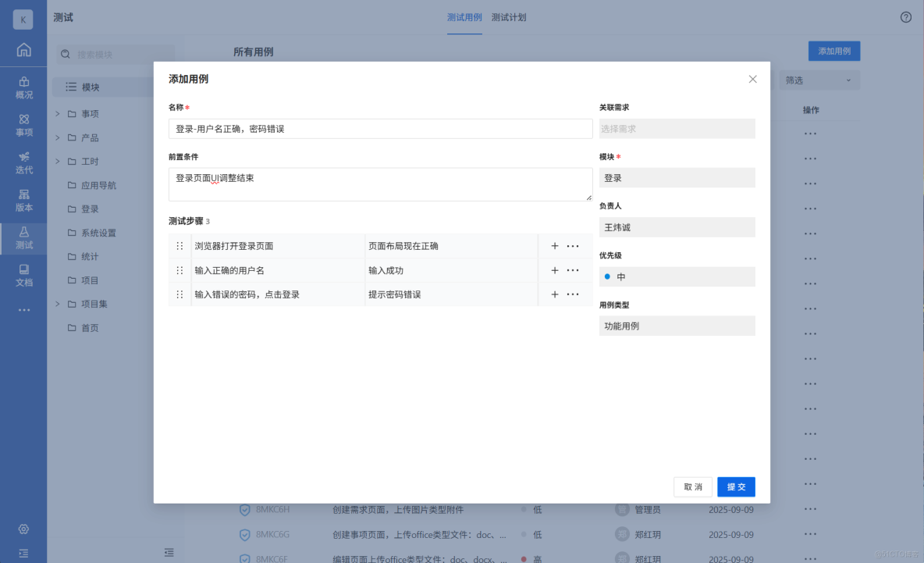924x563 pixels.
Task: Open the 迭代 sprint icon in sidebar
Action: (x=23, y=164)
